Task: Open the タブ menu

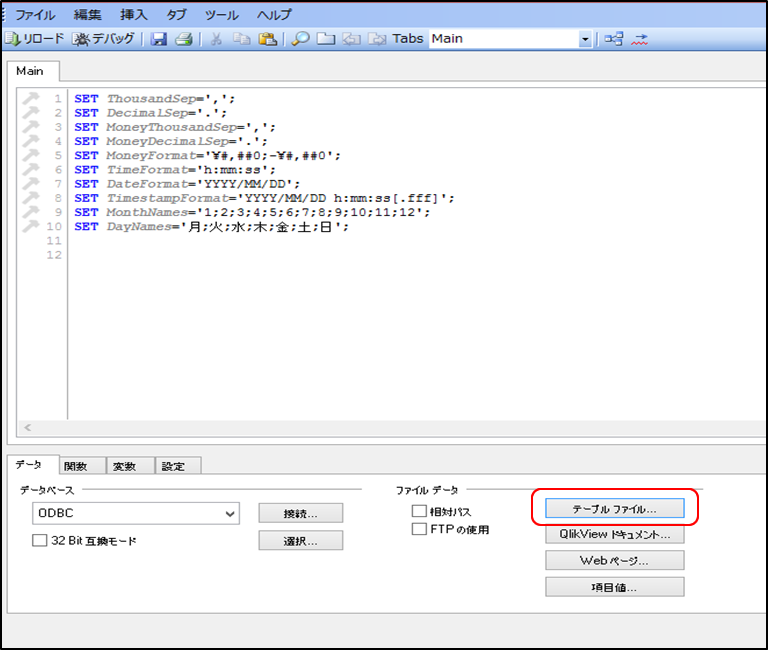Action: pyautogui.click(x=176, y=15)
